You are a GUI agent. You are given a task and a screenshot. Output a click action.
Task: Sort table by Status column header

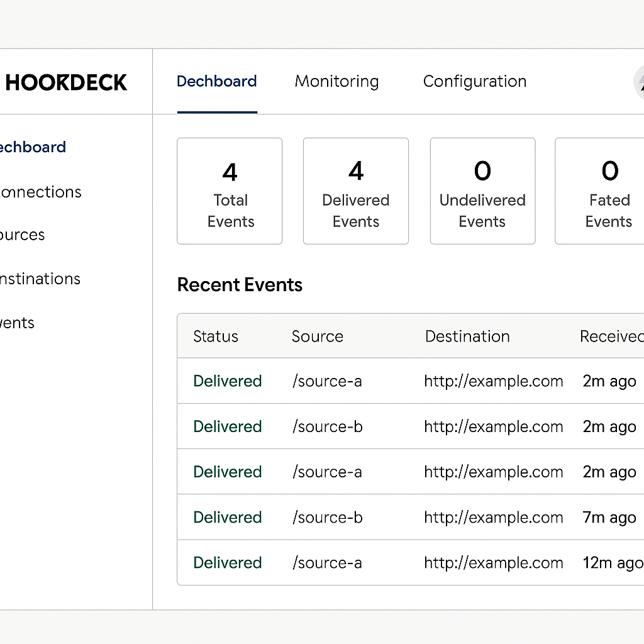[216, 336]
